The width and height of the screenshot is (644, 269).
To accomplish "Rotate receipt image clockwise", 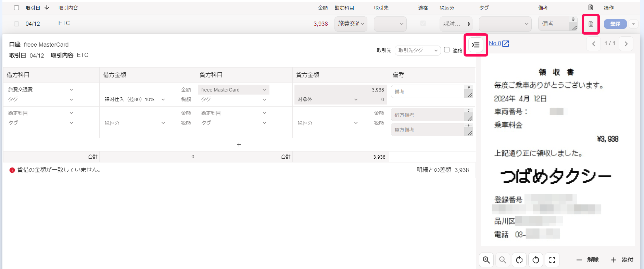I will pos(519,260).
